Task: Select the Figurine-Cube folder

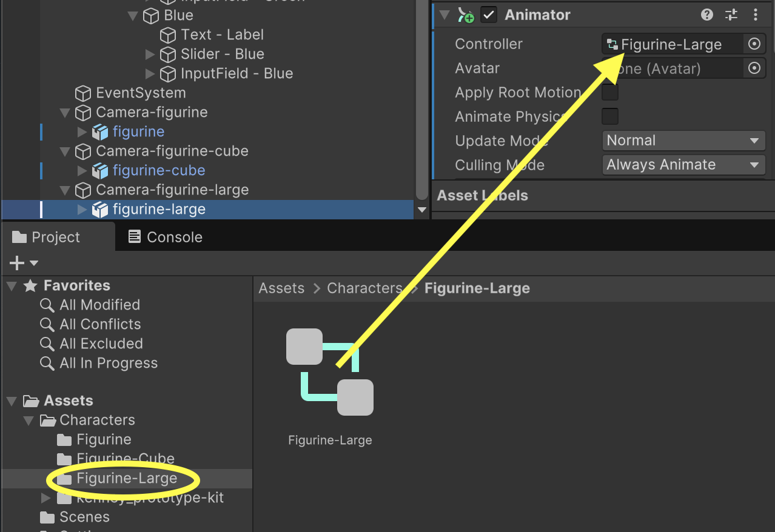Action: [x=125, y=459]
